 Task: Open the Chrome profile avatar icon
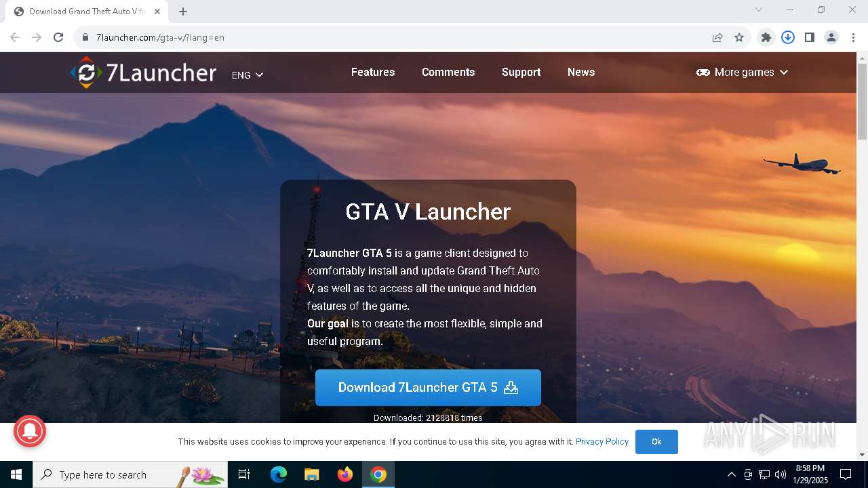click(831, 37)
